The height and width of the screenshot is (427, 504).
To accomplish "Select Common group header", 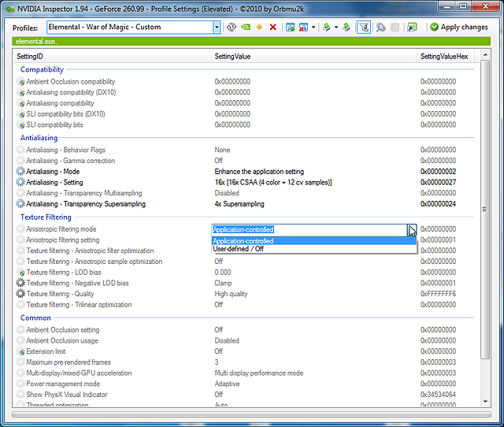I will tap(35, 317).
